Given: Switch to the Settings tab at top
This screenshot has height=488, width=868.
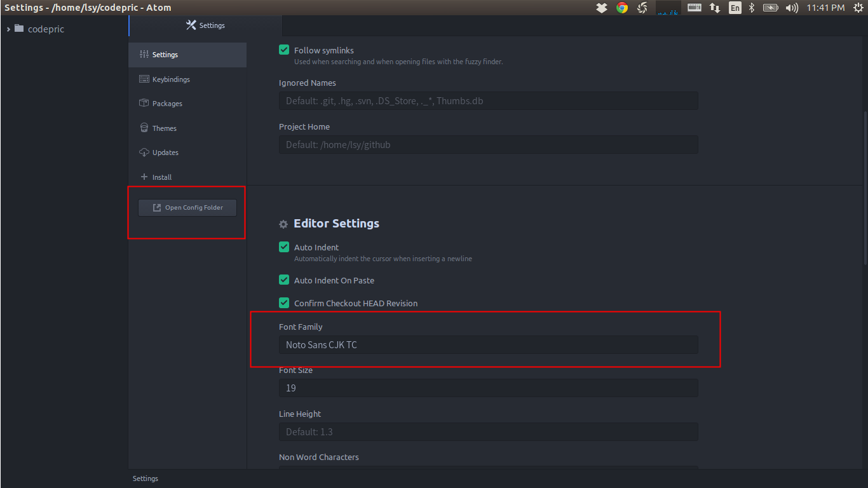Looking at the screenshot, I should point(205,25).
